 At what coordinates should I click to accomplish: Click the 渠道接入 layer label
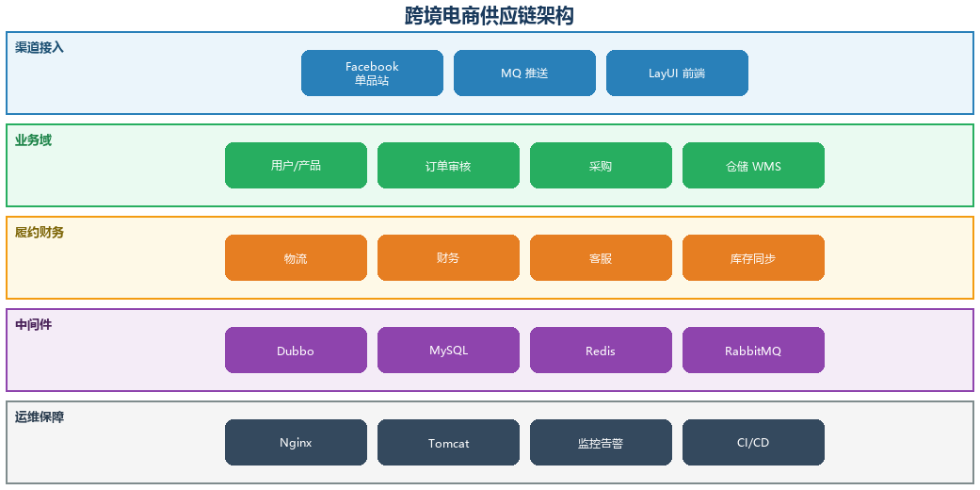click(x=40, y=47)
